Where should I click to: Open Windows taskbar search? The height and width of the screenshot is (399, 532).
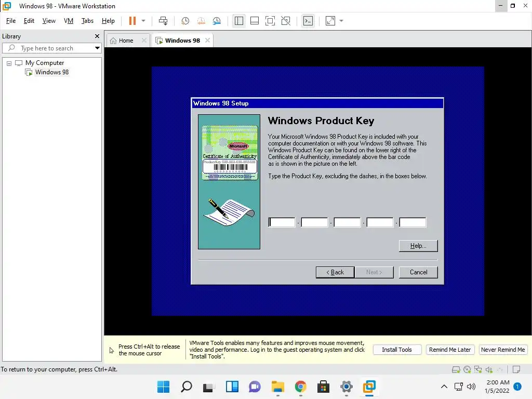tap(187, 387)
